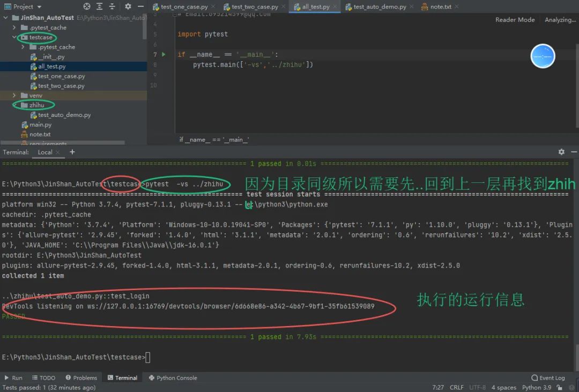Click the terminal command prompt input
Image resolution: width=579 pixels, height=392 pixels.
[x=148, y=357]
